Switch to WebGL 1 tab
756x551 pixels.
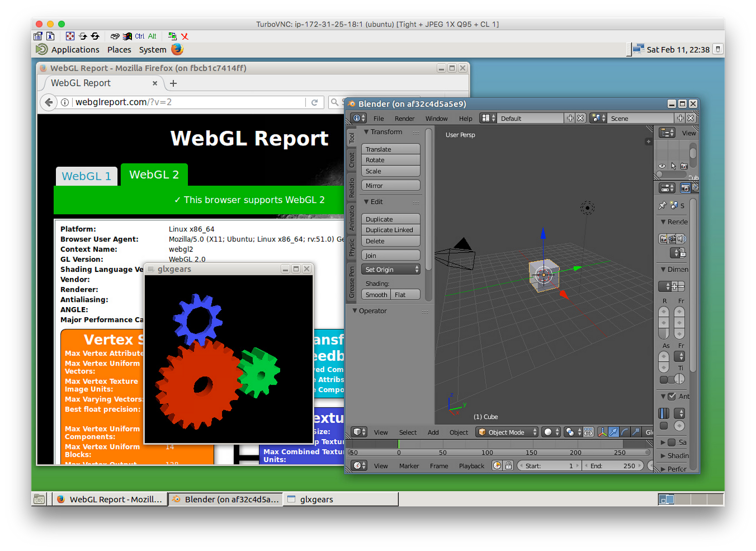coord(87,176)
